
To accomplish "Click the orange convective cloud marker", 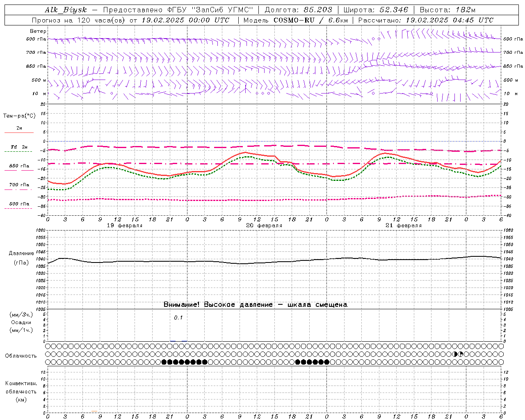I will [x=94, y=411].
